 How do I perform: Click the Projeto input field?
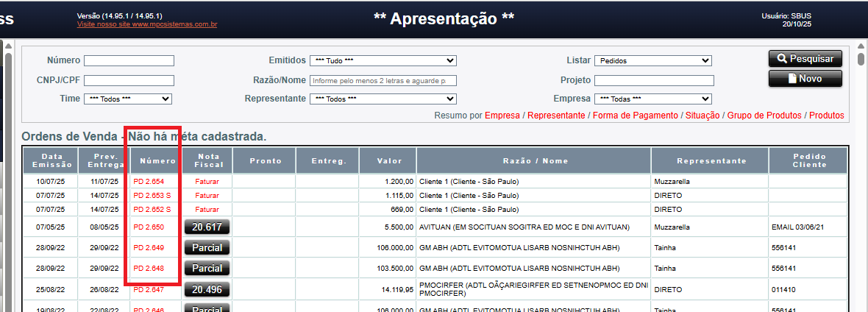tap(654, 80)
